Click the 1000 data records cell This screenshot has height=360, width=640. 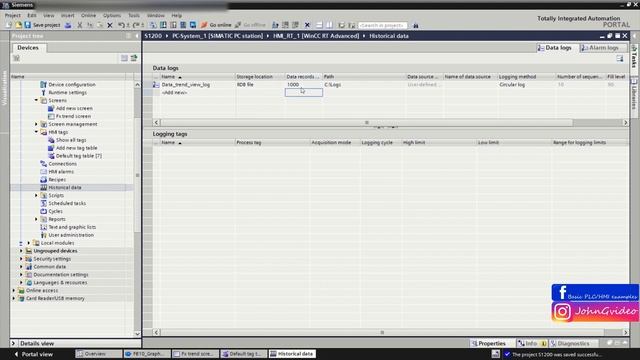tap(303, 84)
